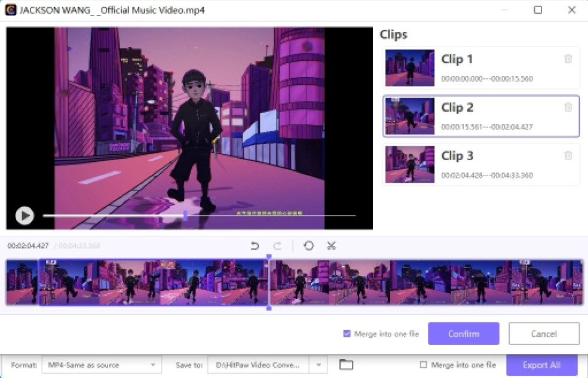Click the Clip 1 time range text
588x378 pixels.
tap(487, 79)
